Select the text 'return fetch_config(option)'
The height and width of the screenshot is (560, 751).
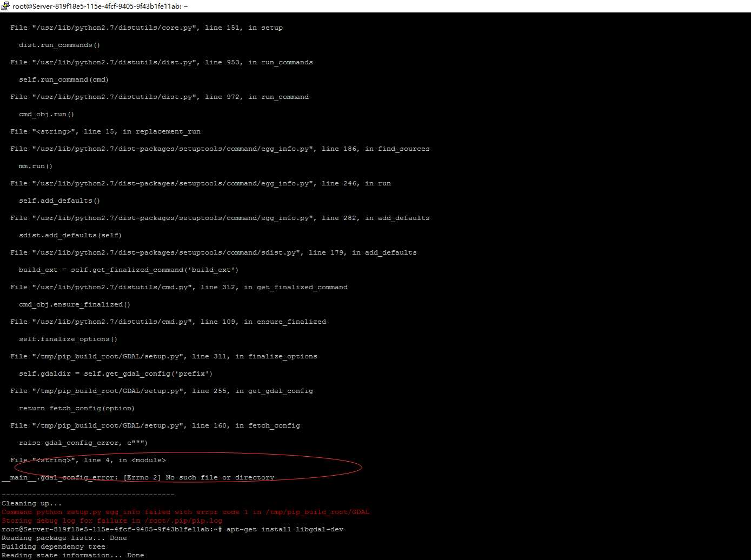(x=77, y=408)
